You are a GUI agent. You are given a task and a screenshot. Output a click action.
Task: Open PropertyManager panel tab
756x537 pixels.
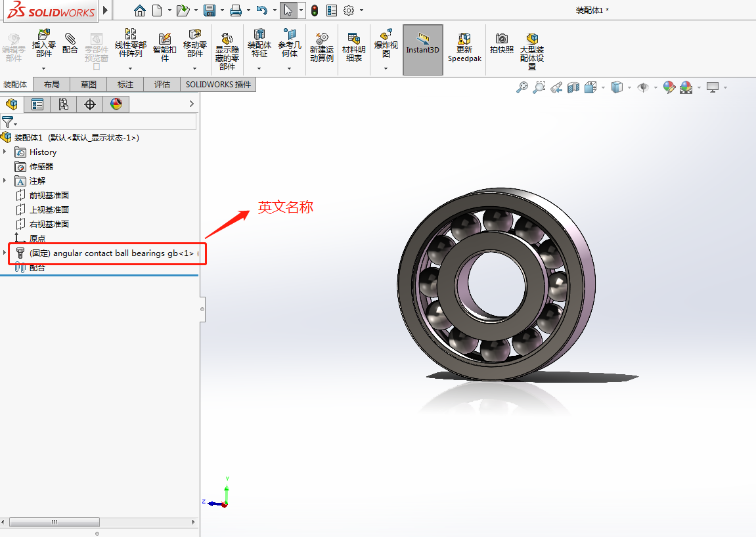coord(37,104)
